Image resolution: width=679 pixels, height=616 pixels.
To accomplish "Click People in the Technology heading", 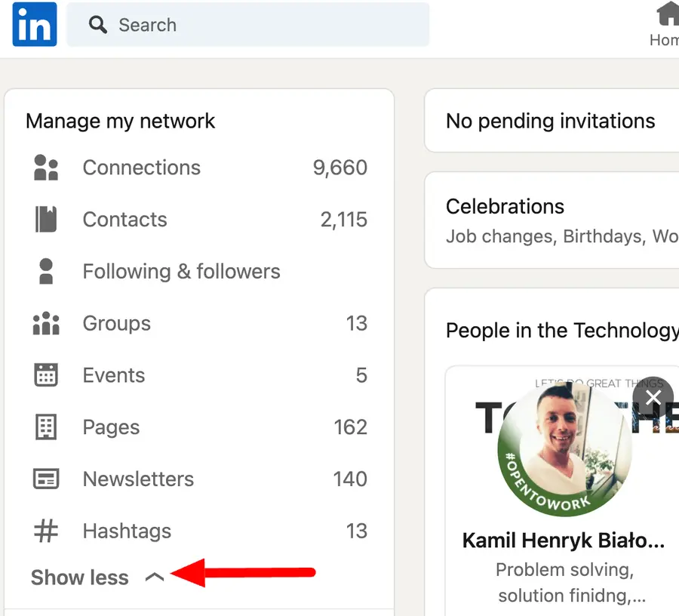I will tap(561, 330).
